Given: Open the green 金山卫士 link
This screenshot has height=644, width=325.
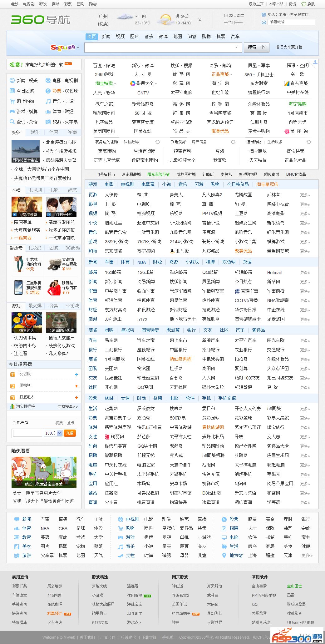Looking at the screenshot, I should coord(294,586).
